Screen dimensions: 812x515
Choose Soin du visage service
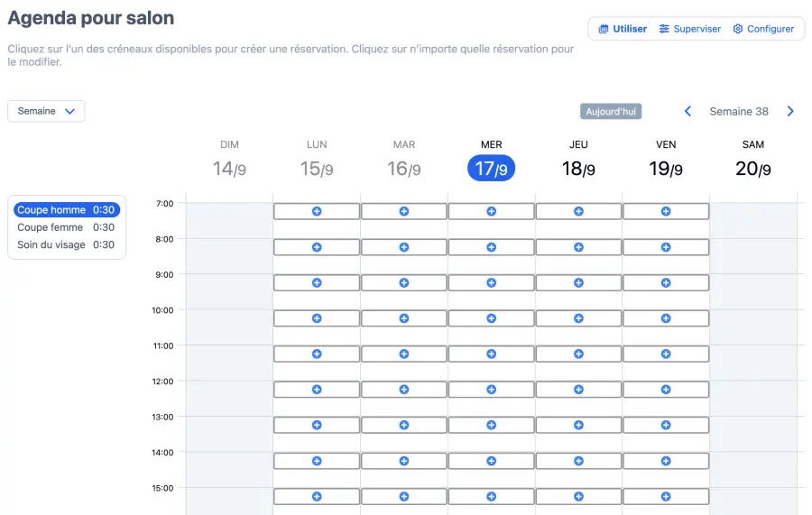66,244
